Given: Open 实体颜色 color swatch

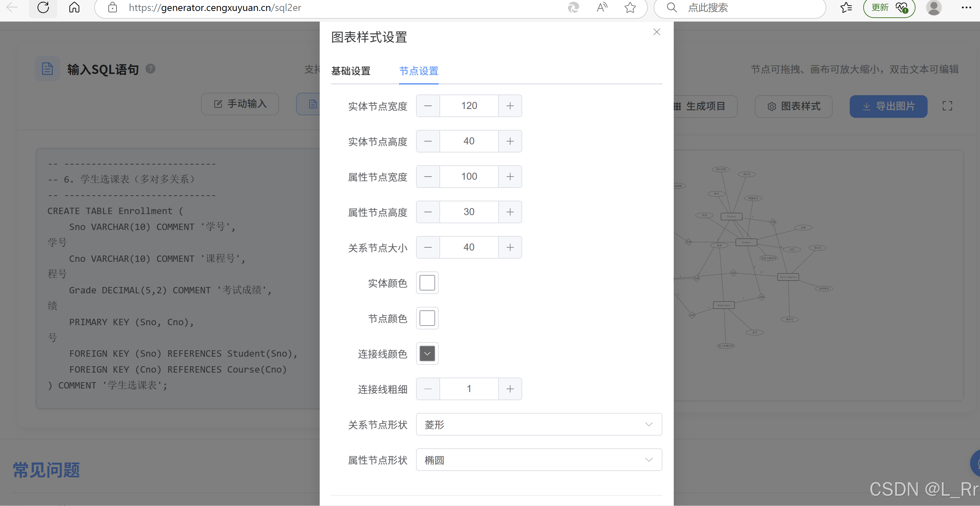Looking at the screenshot, I should [x=427, y=283].
